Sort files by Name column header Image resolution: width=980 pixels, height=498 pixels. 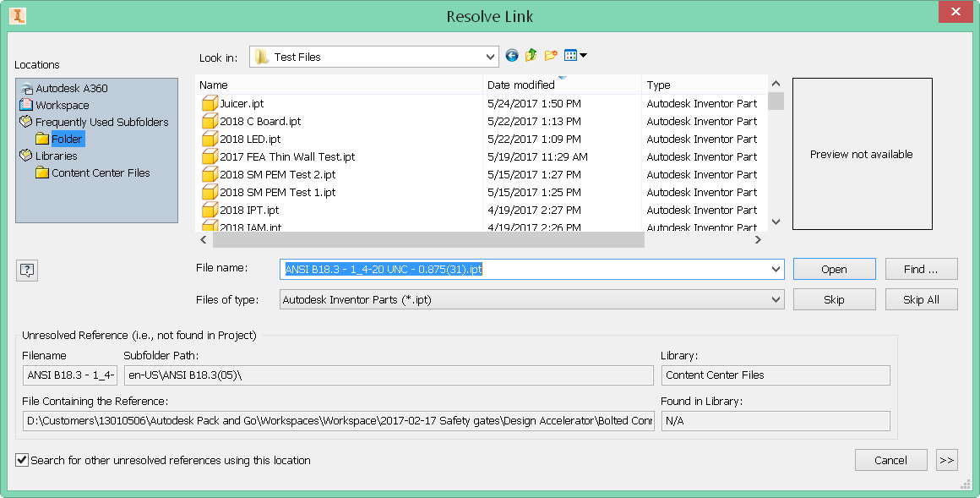(x=339, y=85)
